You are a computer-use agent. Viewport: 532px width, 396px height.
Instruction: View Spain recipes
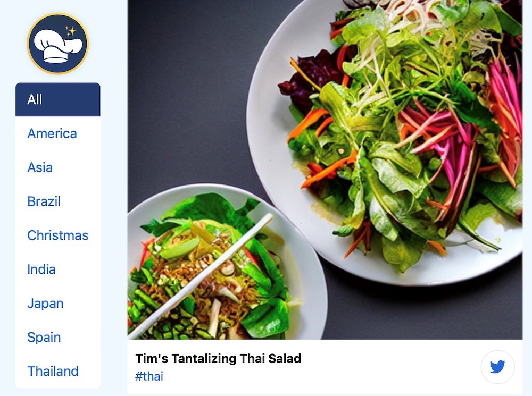(44, 337)
